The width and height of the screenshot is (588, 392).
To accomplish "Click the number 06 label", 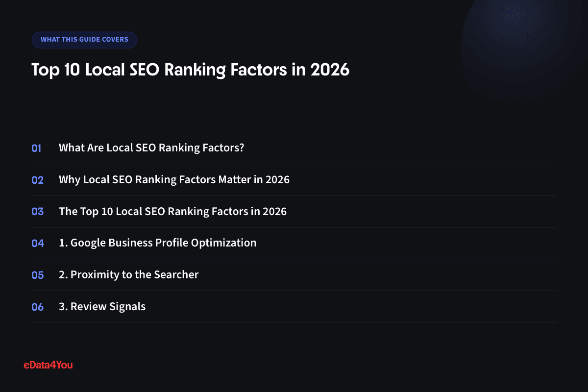I will point(38,307).
